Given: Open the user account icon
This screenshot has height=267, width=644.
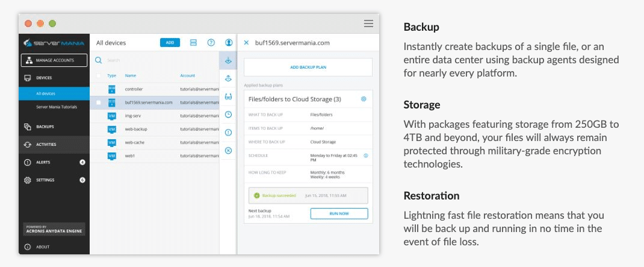Looking at the screenshot, I should [229, 42].
